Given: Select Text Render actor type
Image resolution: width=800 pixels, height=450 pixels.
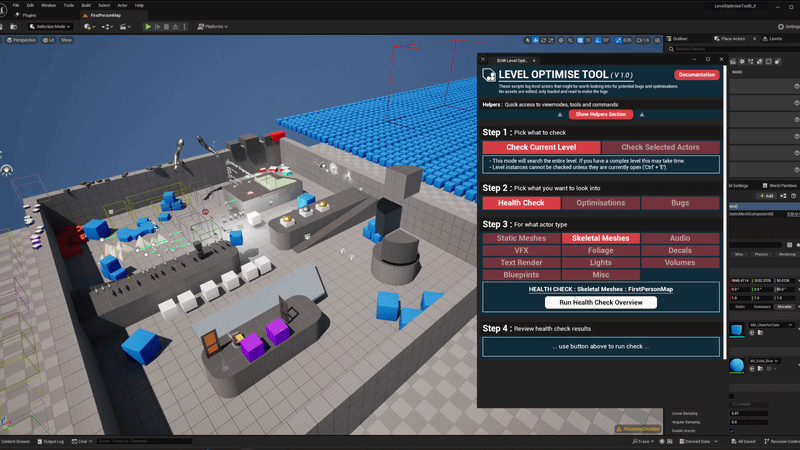Looking at the screenshot, I should tap(521, 263).
